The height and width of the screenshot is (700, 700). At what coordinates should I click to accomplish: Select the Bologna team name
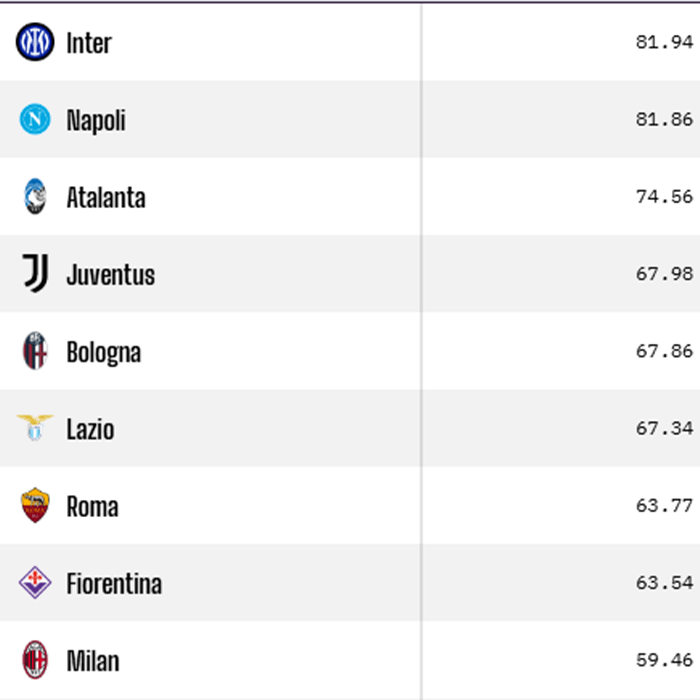104,352
